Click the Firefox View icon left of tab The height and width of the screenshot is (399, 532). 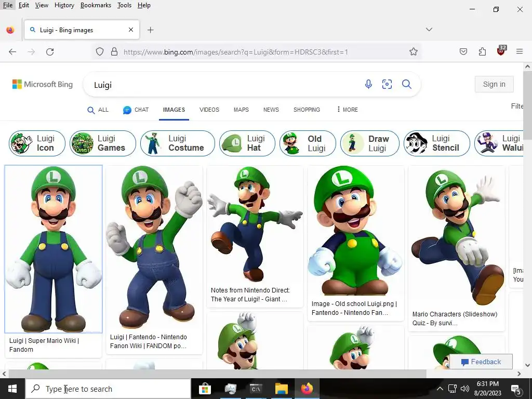point(10,30)
